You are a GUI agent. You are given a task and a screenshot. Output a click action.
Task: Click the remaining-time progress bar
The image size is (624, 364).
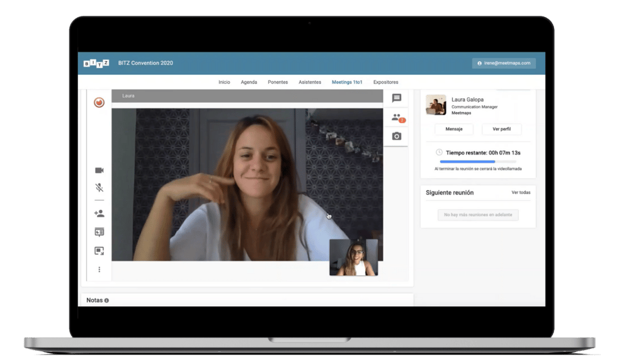pos(478,162)
